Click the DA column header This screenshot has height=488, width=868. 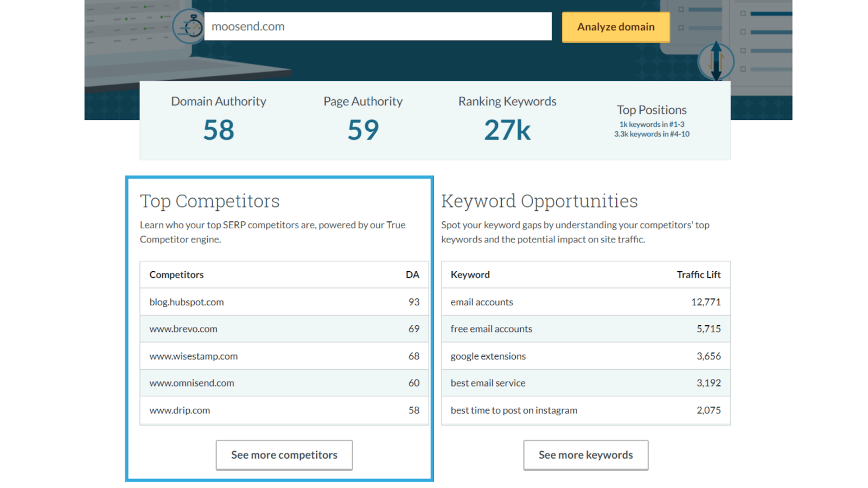(412, 275)
